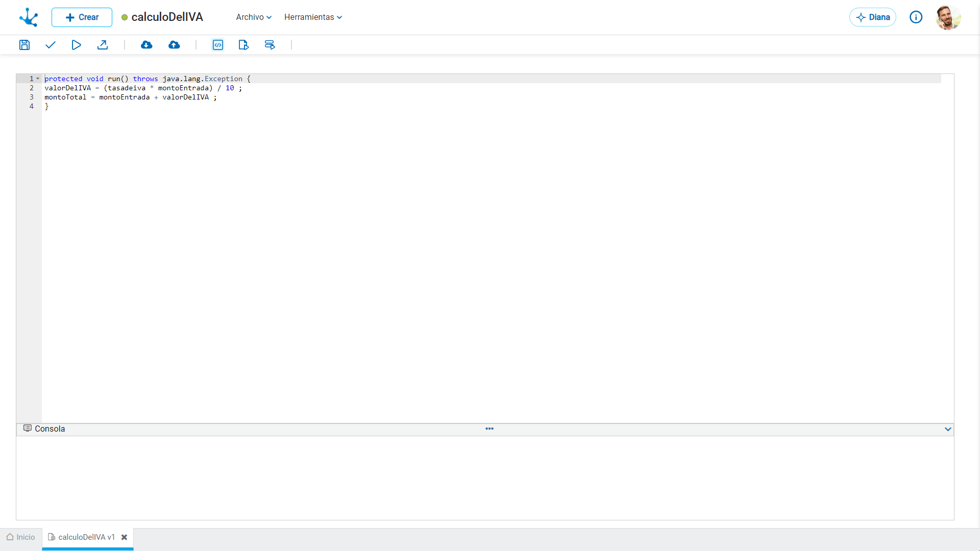
Task: Click the calculoDelIVA title text
Action: [167, 17]
